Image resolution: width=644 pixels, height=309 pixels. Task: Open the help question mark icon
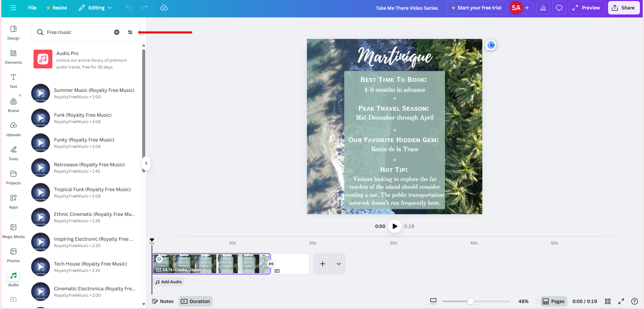coord(634,301)
